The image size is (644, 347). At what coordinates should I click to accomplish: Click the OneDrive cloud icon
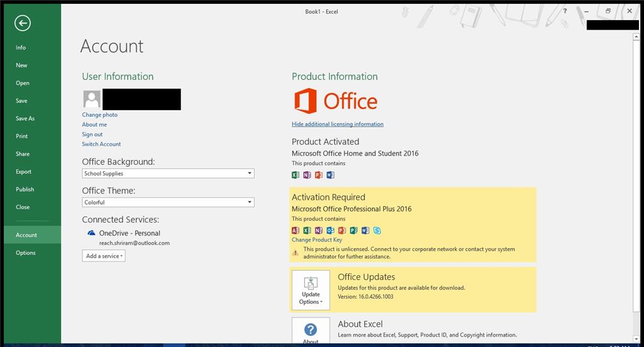[x=91, y=233]
